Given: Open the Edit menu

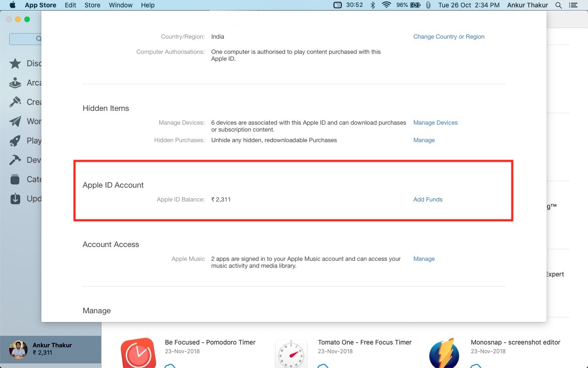Looking at the screenshot, I should tap(70, 5).
